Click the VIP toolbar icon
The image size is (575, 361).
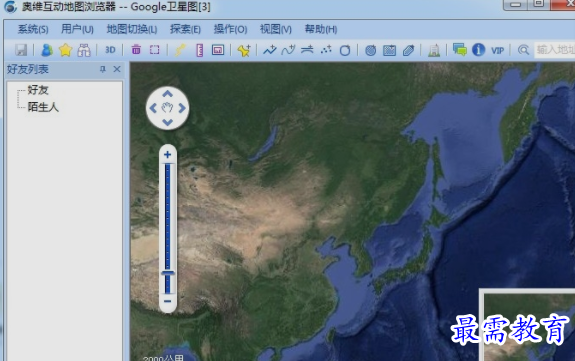(497, 50)
